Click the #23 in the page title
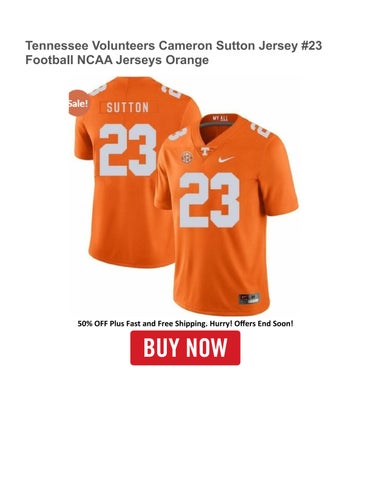 [311, 46]
